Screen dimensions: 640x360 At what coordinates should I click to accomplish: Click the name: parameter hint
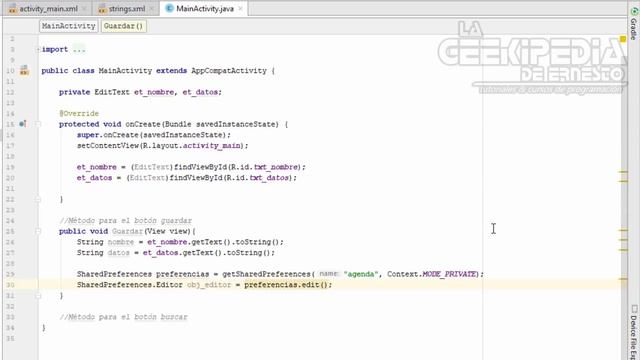(329, 274)
